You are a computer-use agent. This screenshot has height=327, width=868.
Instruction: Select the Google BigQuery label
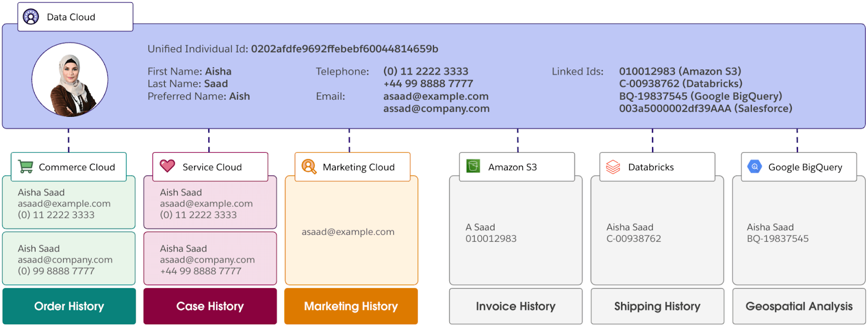805,167
